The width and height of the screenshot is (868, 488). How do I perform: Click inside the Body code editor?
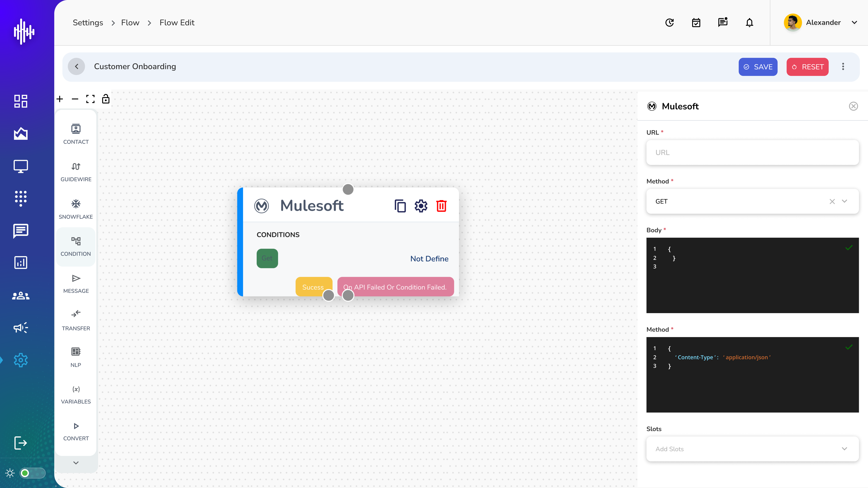(752, 275)
